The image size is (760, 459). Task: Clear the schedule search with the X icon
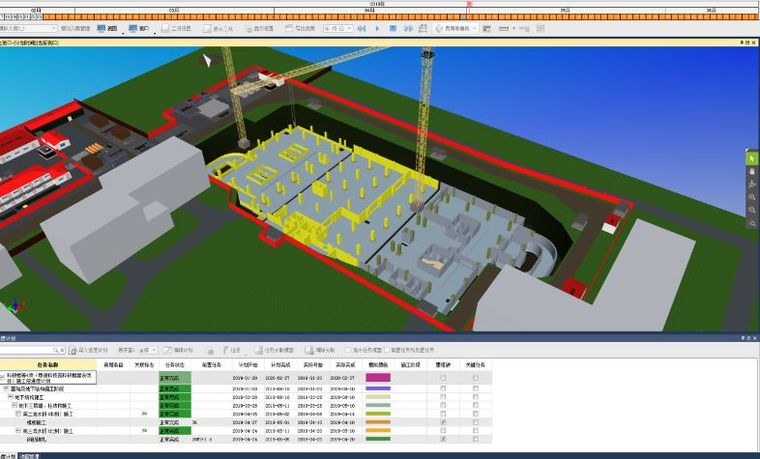pos(62,350)
